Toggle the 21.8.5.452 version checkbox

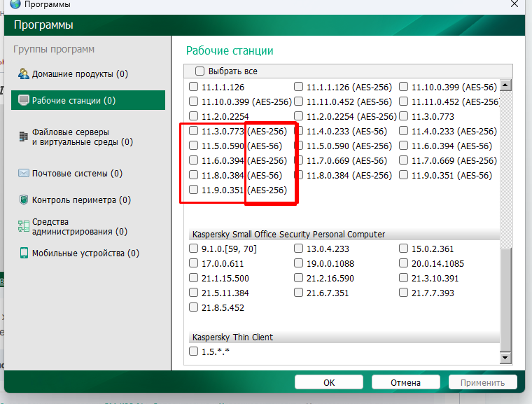[194, 307]
